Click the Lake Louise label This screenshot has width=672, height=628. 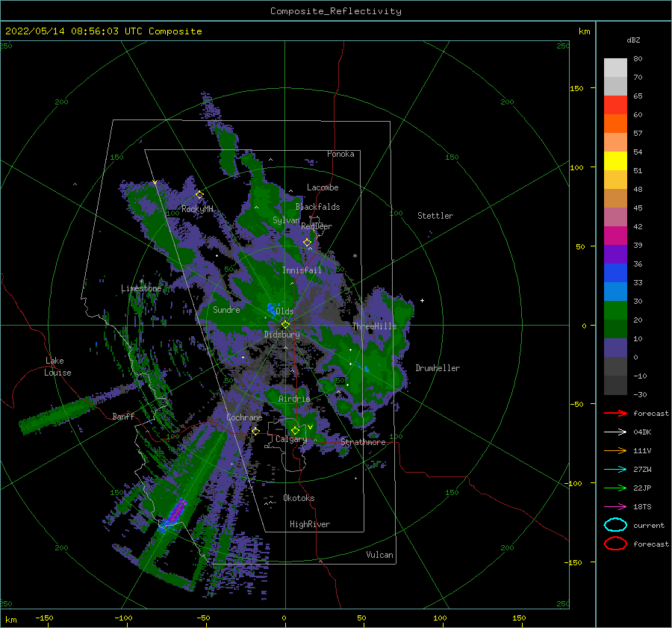click(57, 367)
